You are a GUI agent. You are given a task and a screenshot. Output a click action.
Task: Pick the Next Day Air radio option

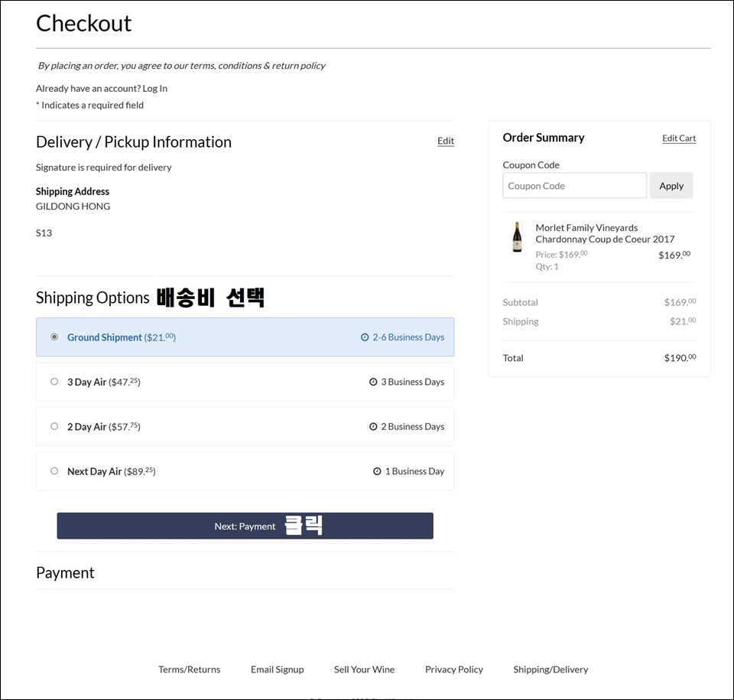click(54, 471)
